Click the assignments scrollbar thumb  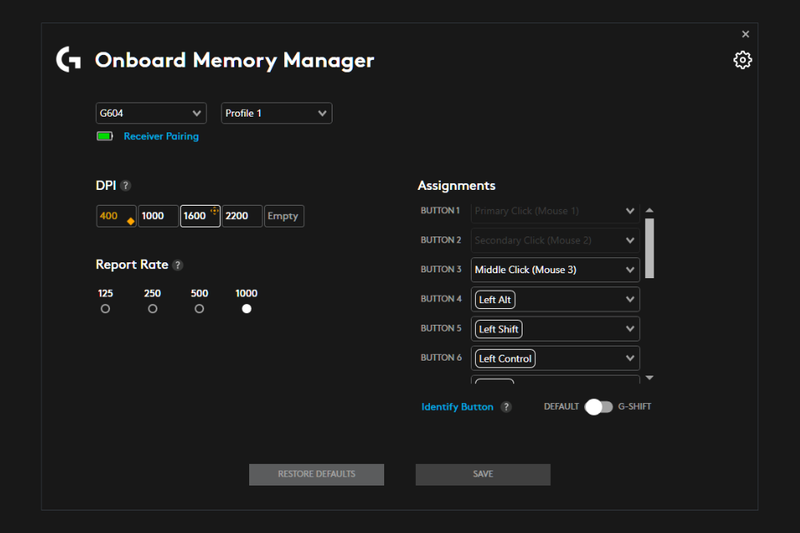pos(649,248)
